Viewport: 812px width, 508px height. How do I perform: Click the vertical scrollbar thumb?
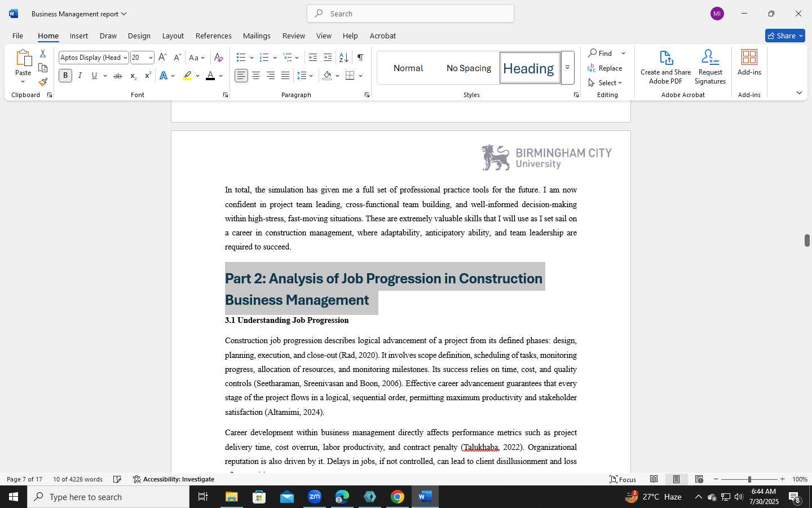click(x=807, y=240)
